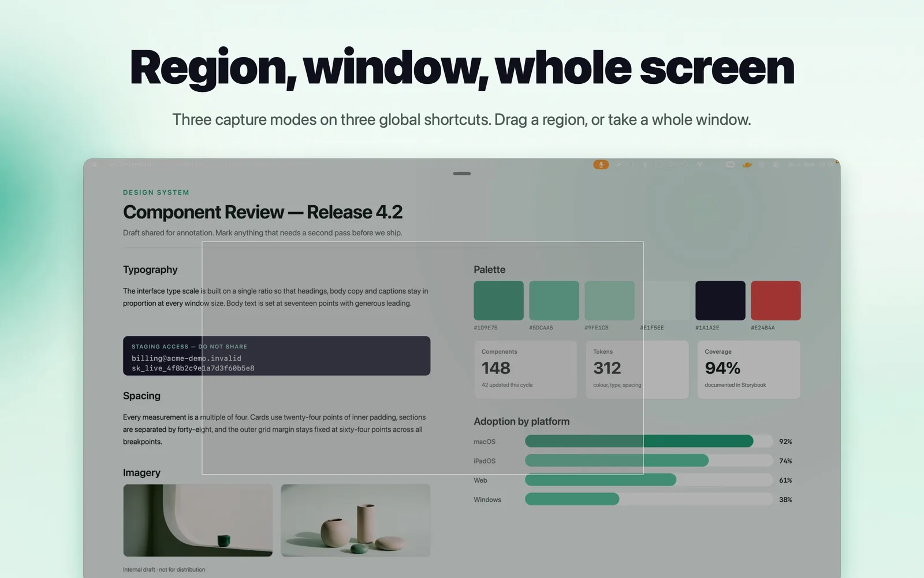Screen dimensions: 924x578
Task: Open the Components stat card
Action: [x=526, y=369]
